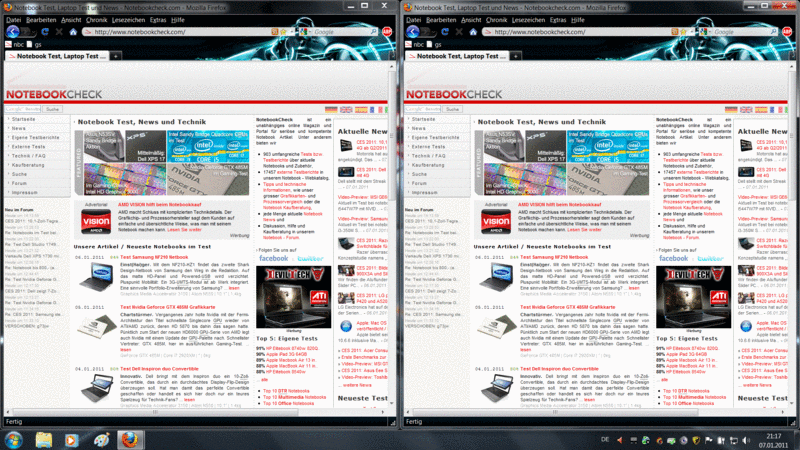Select British flag in right window page
Screen dimensions: 800x450
[746, 109]
